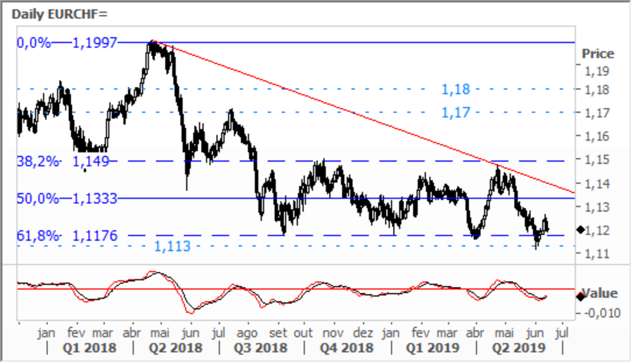This screenshot has width=633, height=364.
Task: Click the '1,13' Price axis tick
Action: (x=597, y=207)
